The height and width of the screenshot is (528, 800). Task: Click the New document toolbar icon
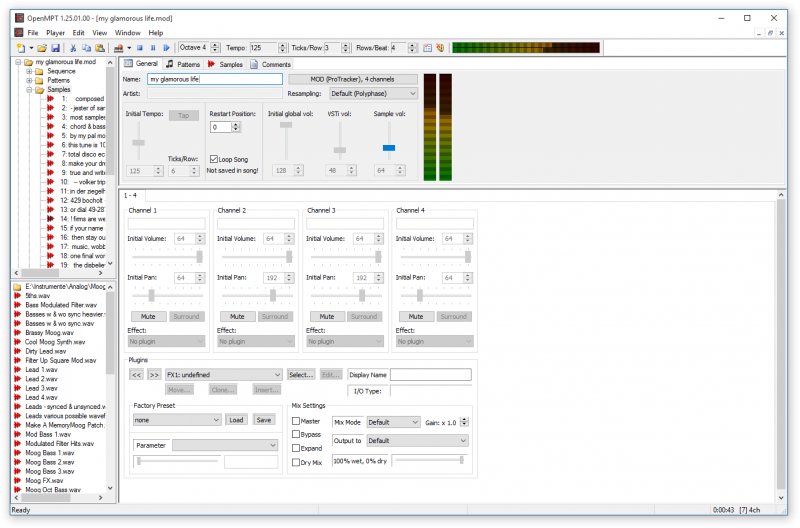click(21, 48)
